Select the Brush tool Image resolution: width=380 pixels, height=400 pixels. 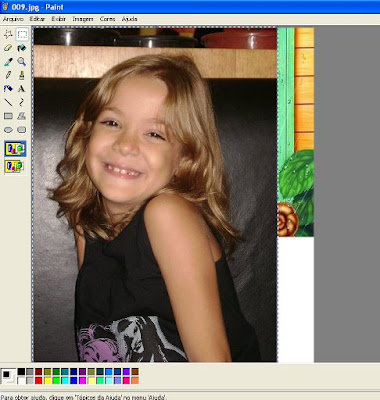pyautogui.click(x=22, y=75)
